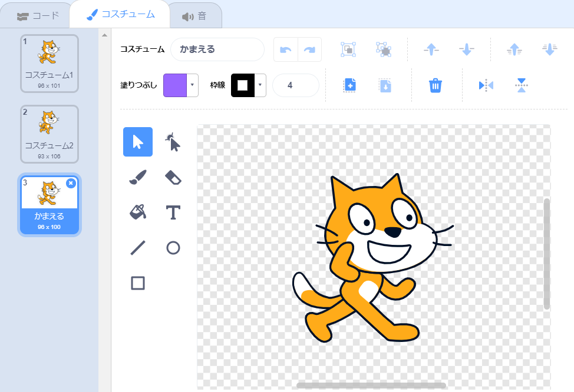Select the Circle tool
Viewport: 574px width, 392px height.
click(x=173, y=248)
